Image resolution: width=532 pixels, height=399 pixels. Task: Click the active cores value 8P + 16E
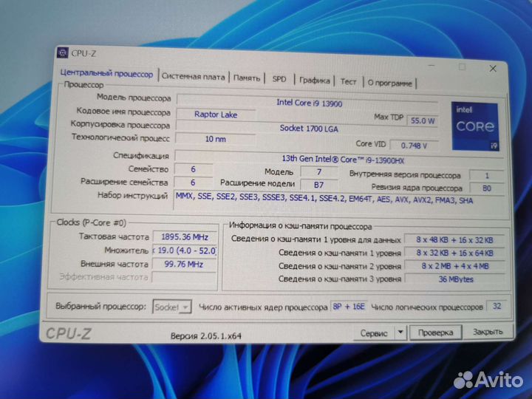click(x=349, y=307)
